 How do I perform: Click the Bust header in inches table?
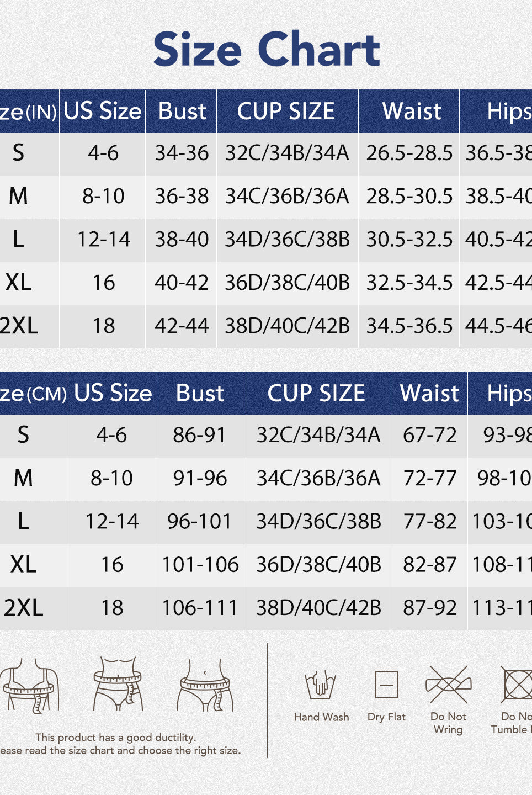[182, 112]
